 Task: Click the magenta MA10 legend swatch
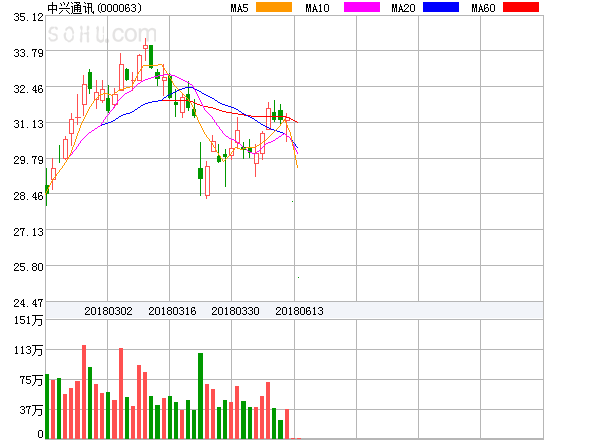pos(362,7)
